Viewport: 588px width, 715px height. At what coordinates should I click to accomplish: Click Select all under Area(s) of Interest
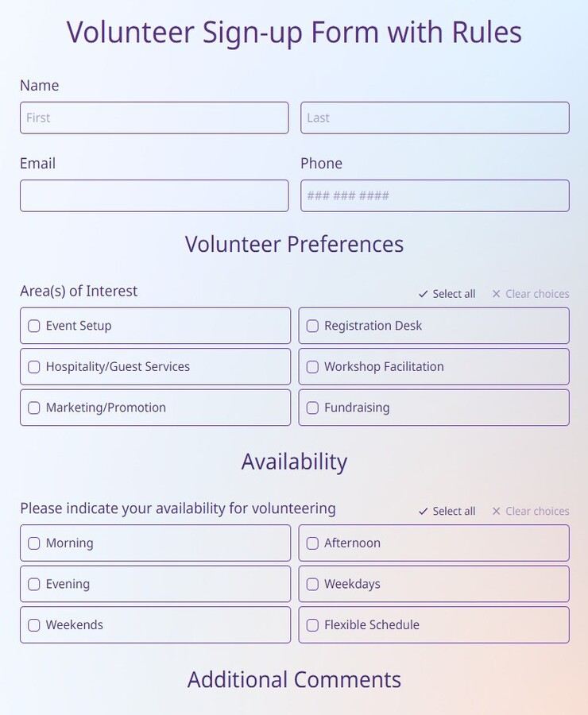[x=453, y=293]
